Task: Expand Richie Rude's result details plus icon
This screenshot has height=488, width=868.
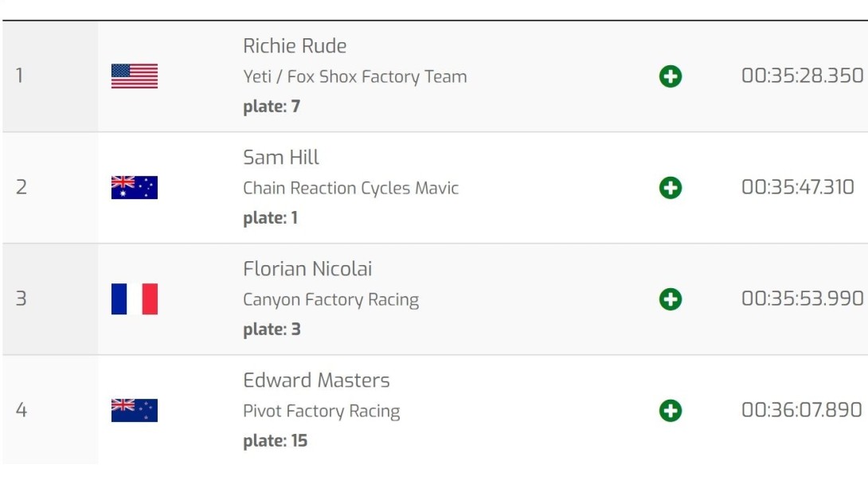Action: (671, 76)
